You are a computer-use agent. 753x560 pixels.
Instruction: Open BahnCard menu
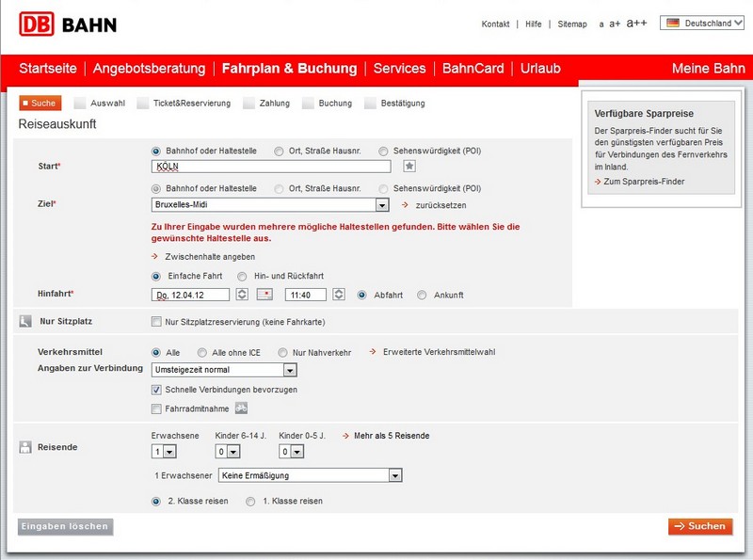coord(473,68)
